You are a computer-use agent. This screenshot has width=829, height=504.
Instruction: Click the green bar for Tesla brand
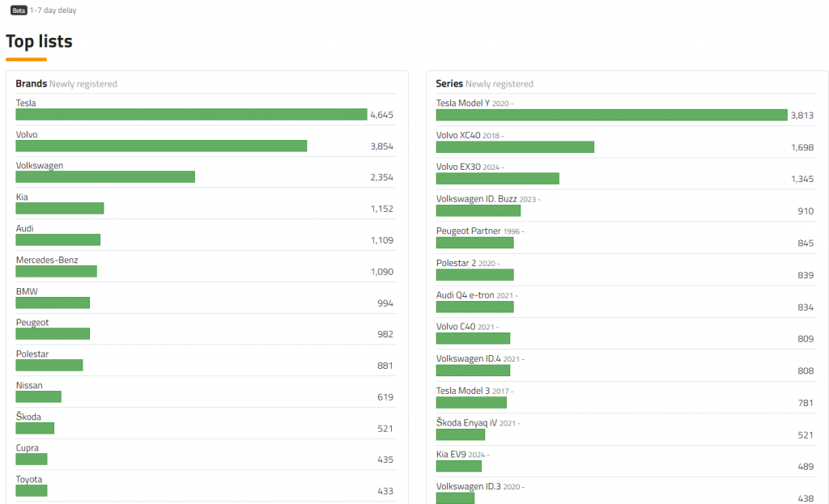click(x=191, y=115)
